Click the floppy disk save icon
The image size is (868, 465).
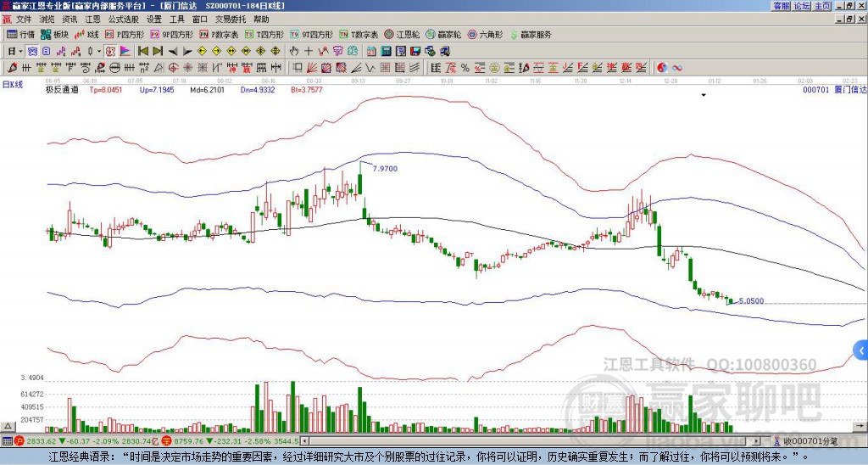tap(415, 51)
